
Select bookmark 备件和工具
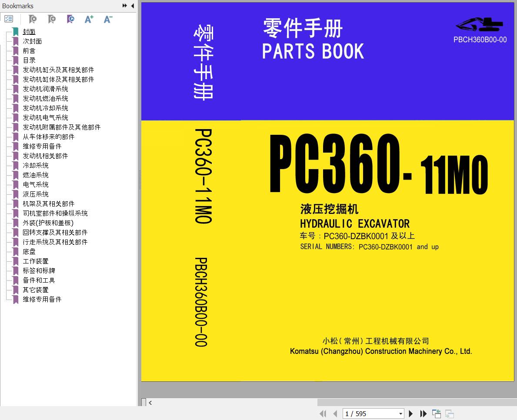(x=39, y=280)
